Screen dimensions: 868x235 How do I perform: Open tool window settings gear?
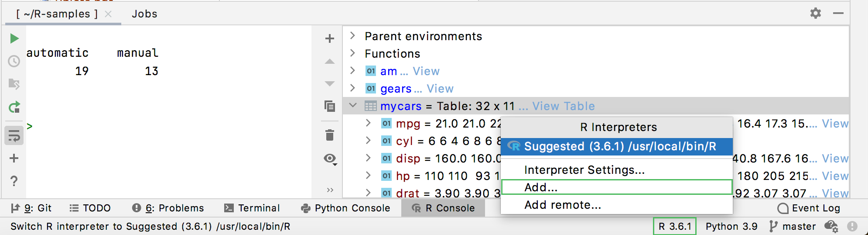click(x=816, y=13)
